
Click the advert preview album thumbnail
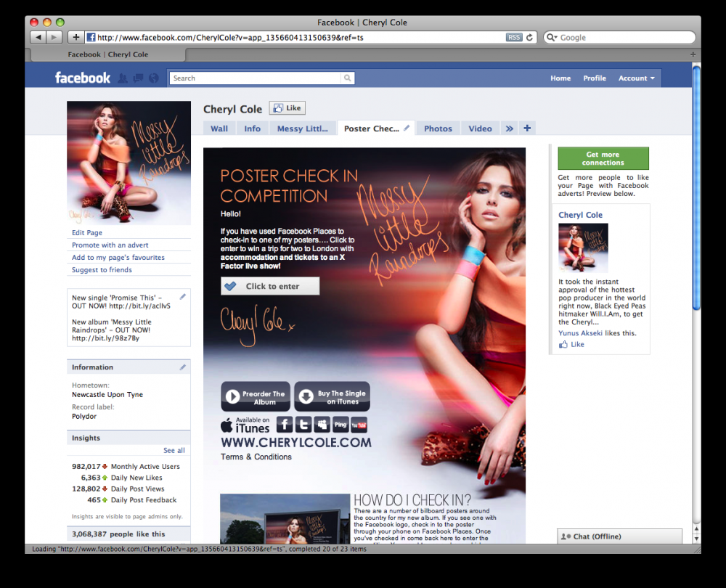(x=583, y=248)
